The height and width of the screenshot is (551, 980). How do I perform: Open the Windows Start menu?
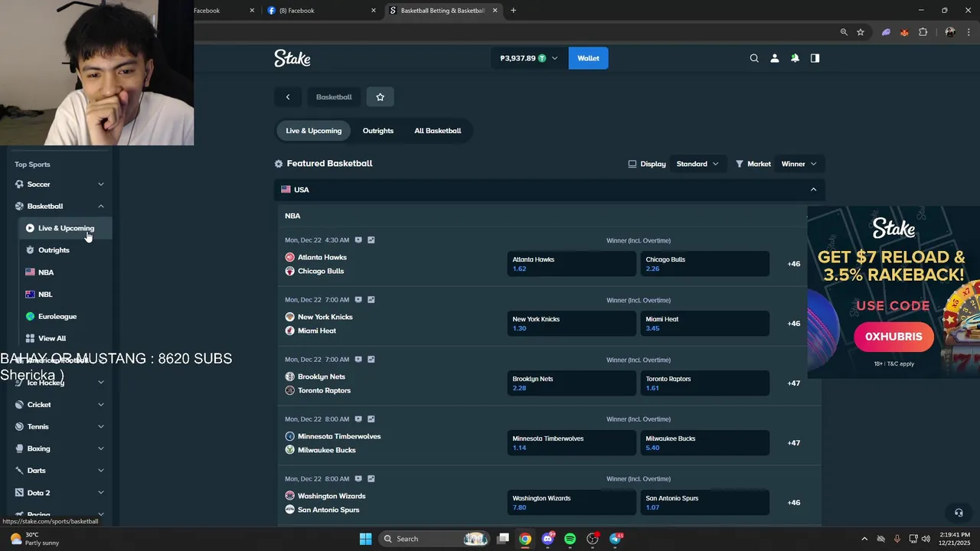(365, 539)
